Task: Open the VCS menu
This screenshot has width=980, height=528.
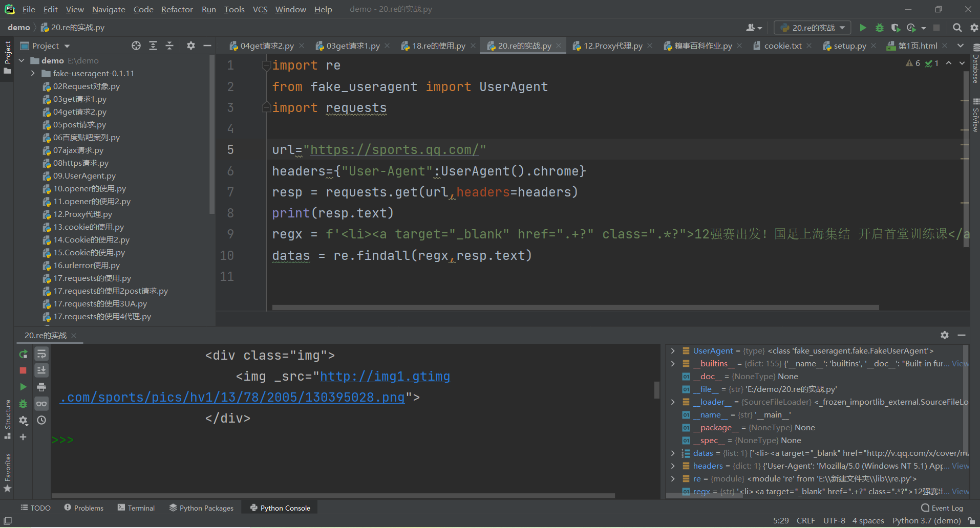Action: [260, 9]
